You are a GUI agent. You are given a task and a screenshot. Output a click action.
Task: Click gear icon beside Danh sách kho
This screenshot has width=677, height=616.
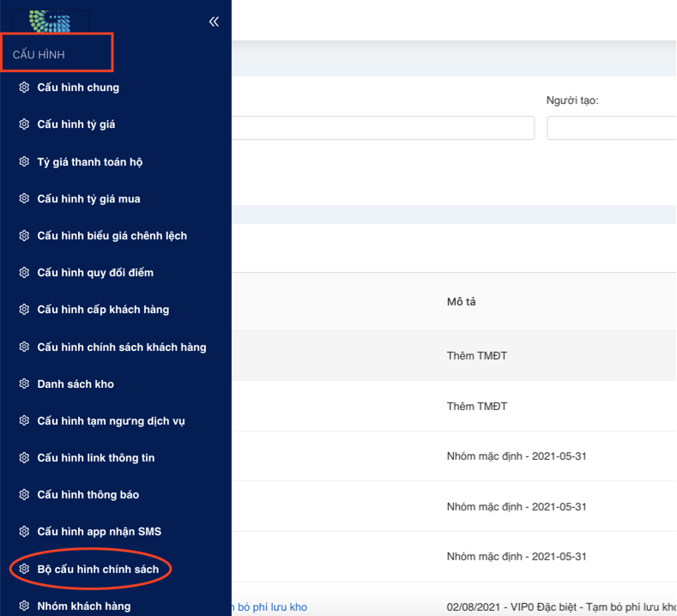click(x=24, y=383)
